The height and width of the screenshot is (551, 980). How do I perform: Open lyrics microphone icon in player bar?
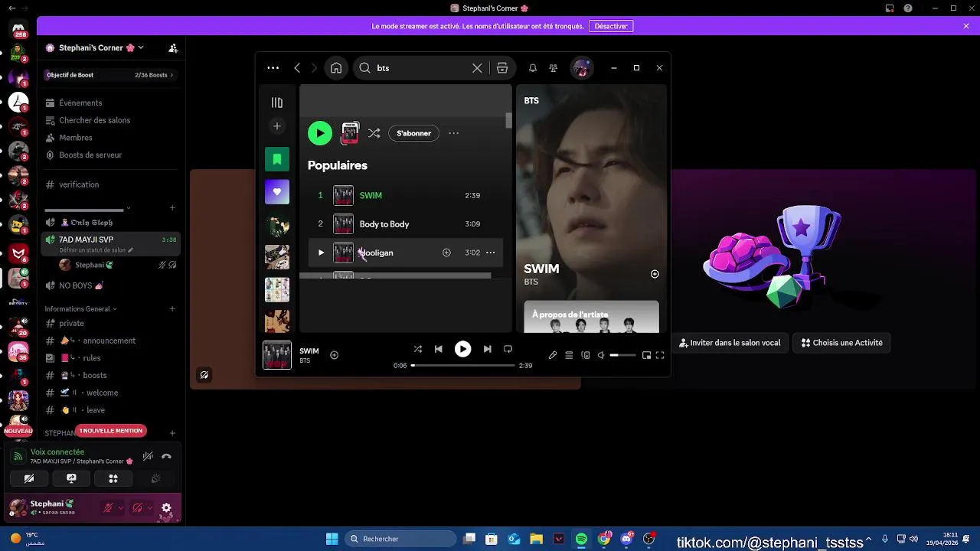[553, 355]
